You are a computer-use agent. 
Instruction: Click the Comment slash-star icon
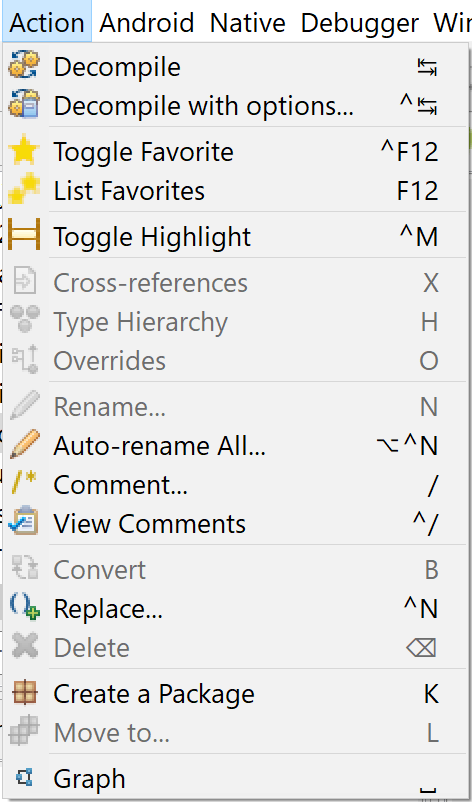(x=24, y=484)
